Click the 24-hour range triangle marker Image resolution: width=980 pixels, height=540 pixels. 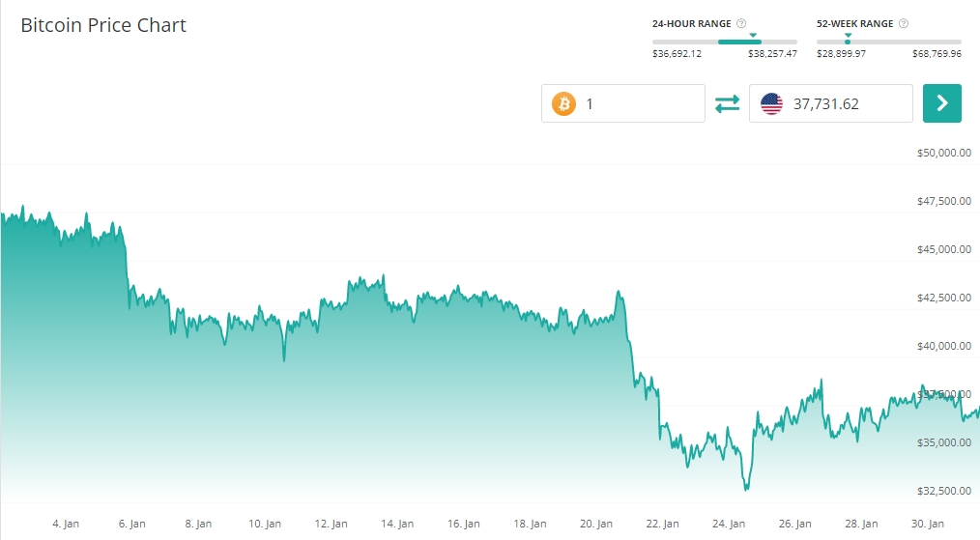(x=753, y=35)
